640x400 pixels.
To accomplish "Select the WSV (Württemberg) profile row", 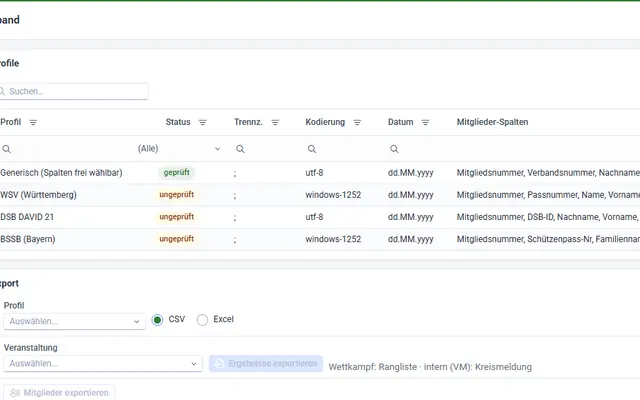I will point(320,195).
